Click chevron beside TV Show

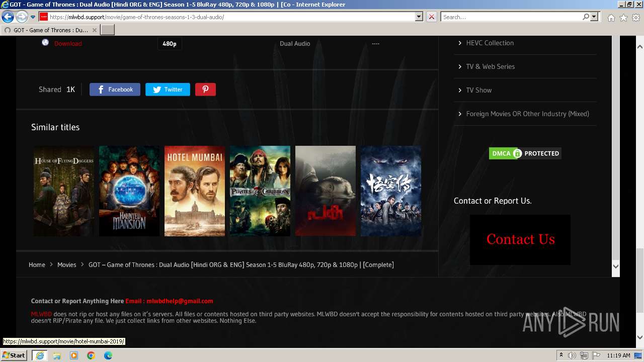[x=460, y=90]
